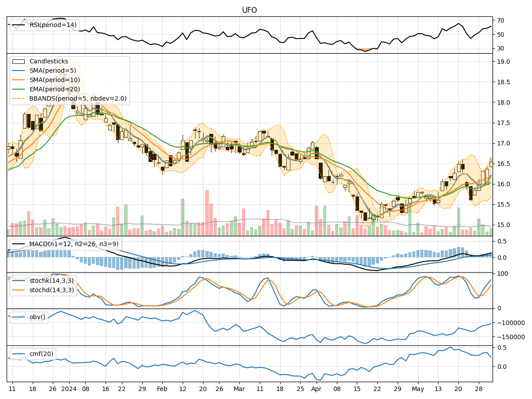Click the RSI(period=14) legend entry

52,25
